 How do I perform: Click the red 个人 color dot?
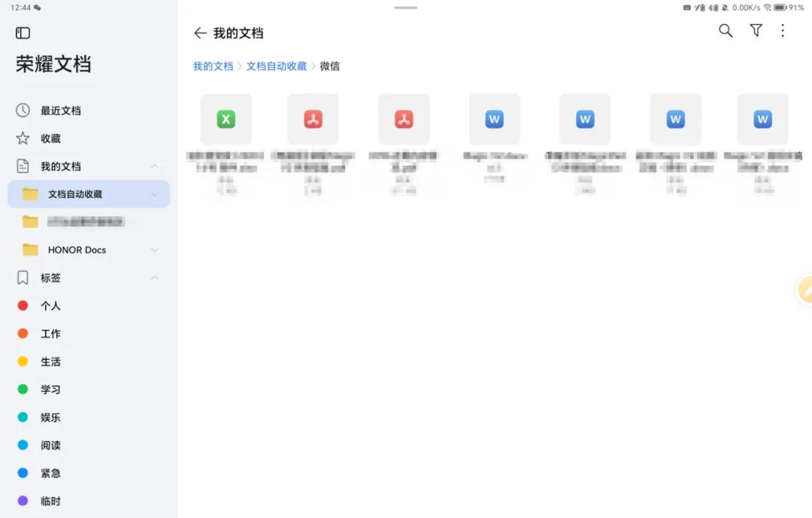[x=23, y=306]
